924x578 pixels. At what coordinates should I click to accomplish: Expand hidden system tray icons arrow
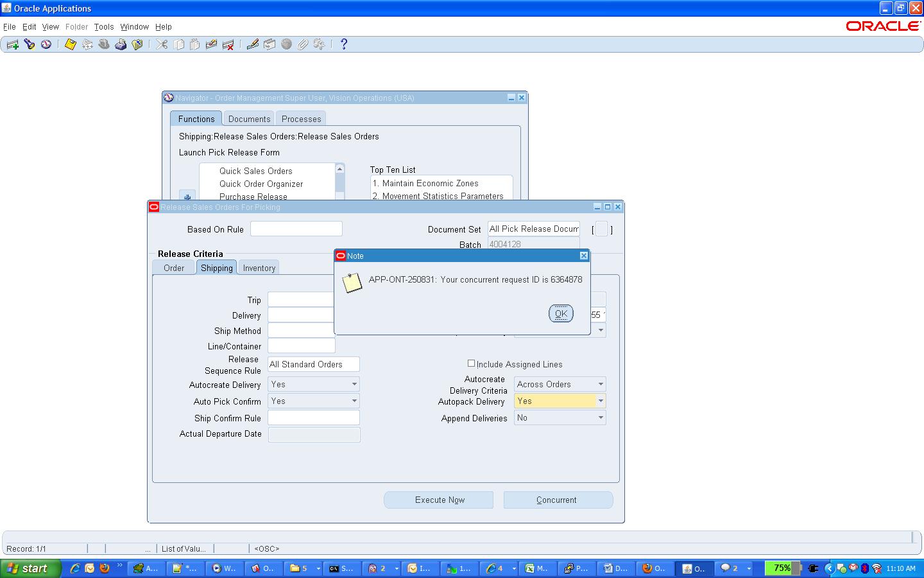[x=828, y=568]
